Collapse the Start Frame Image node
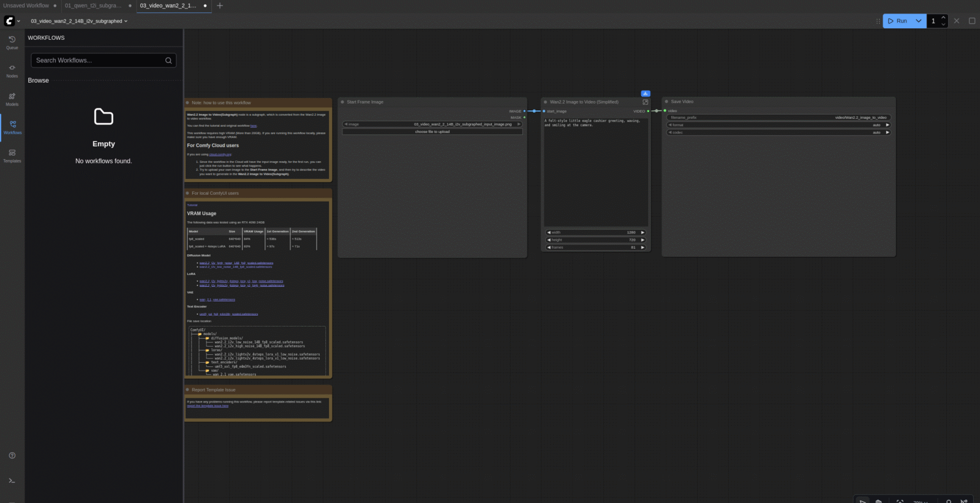Screen dimensions: 980x503 click(x=342, y=102)
